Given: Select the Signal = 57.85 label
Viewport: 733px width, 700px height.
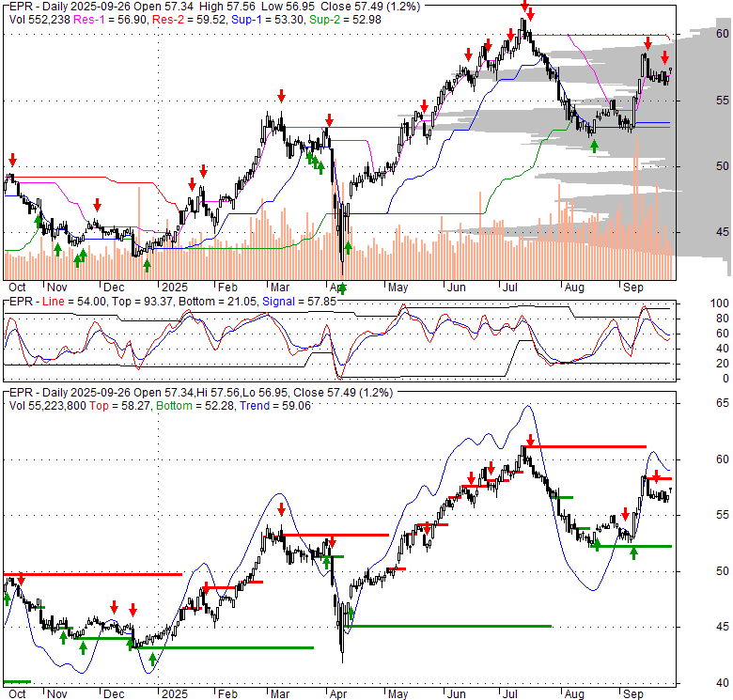Looking at the screenshot, I should point(299,302).
